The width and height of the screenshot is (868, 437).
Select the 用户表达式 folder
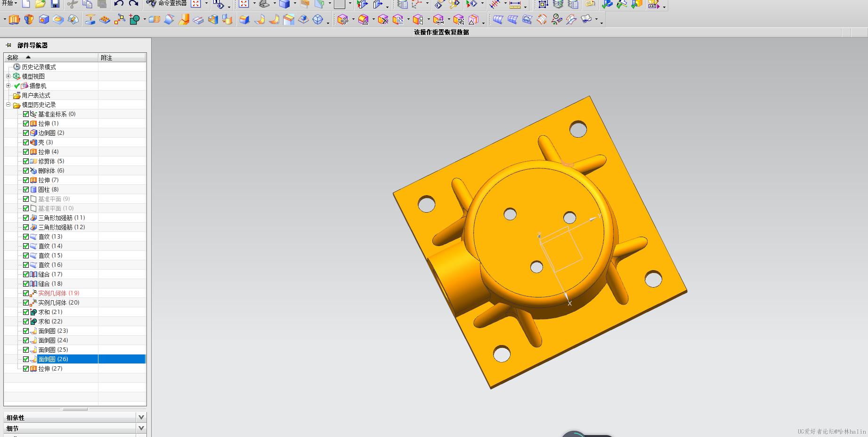coord(36,95)
